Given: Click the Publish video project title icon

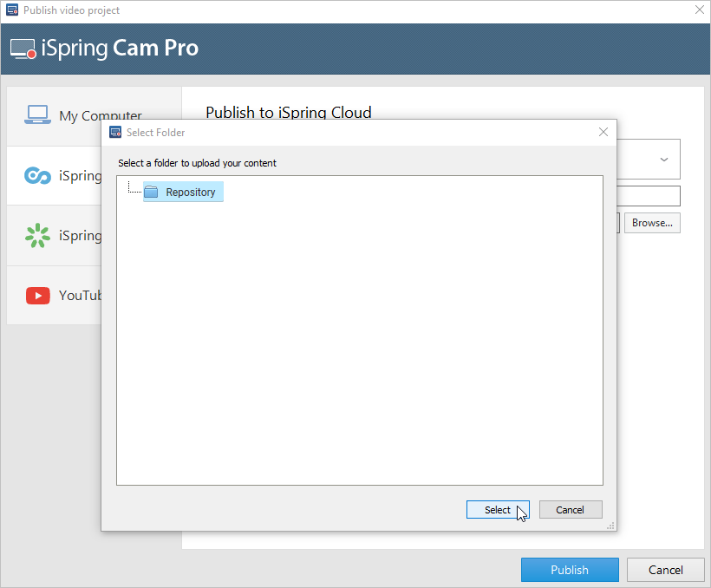Looking at the screenshot, I should click(12, 10).
